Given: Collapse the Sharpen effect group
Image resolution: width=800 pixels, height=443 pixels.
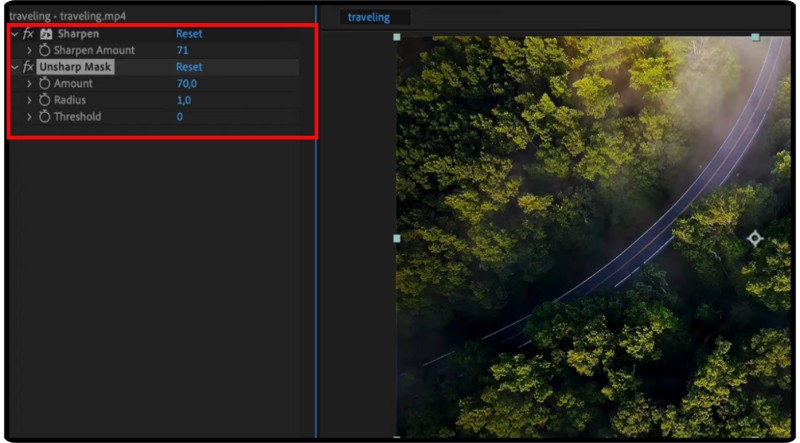Looking at the screenshot, I should 14,34.
